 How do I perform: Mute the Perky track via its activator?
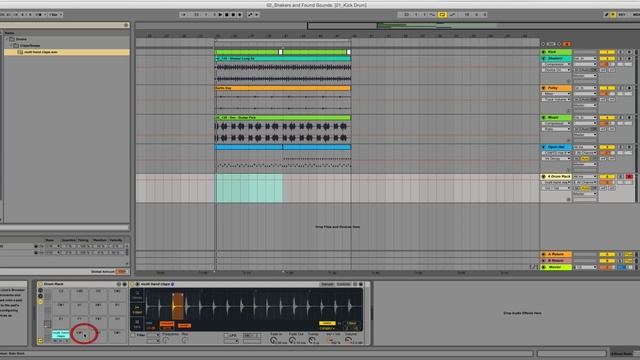607,88
